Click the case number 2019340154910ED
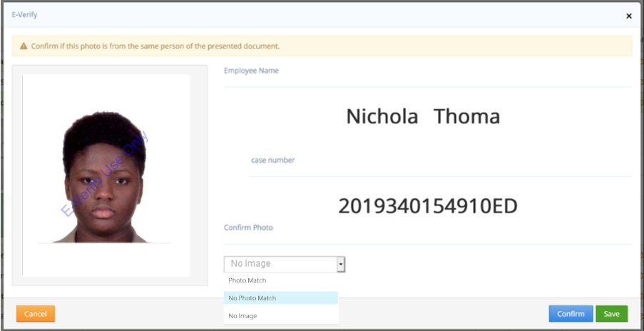This screenshot has width=644, height=331. (427, 207)
